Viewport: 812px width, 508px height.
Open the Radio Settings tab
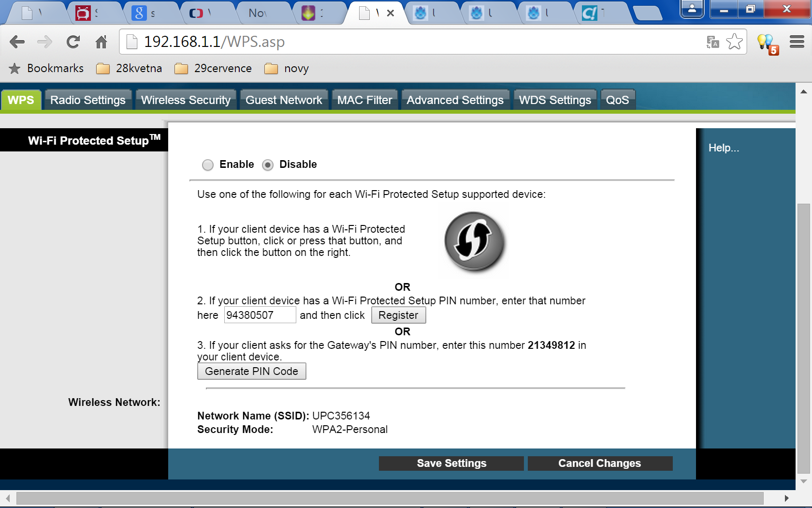[x=88, y=100]
